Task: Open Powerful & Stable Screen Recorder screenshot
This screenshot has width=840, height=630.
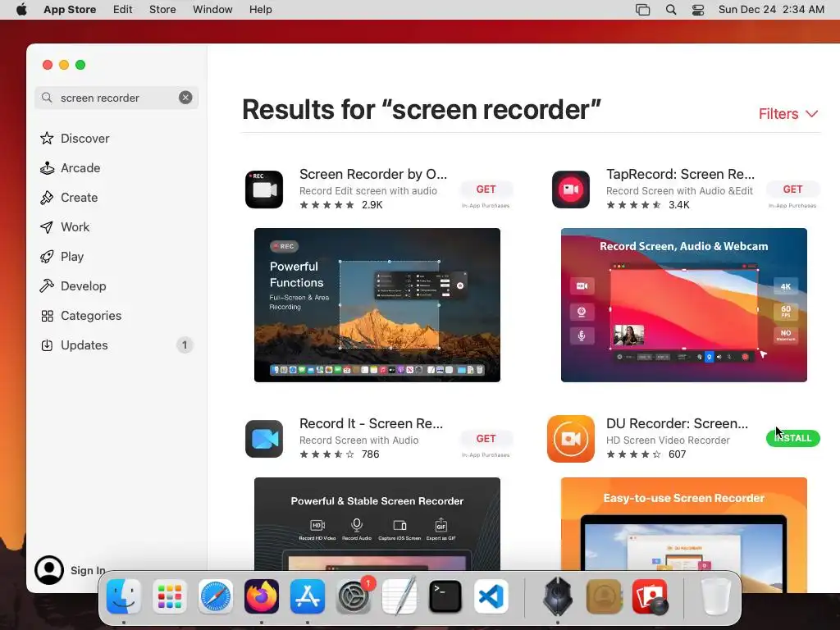Action: click(x=377, y=524)
